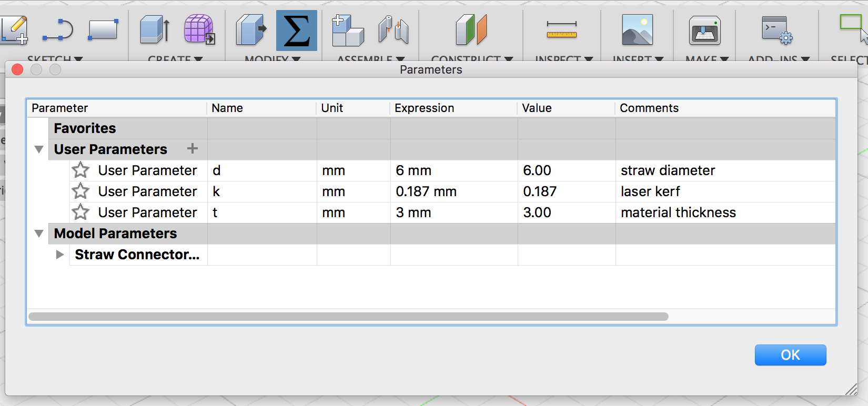
Task: Edit the expression '3 mm'
Action: (454, 212)
